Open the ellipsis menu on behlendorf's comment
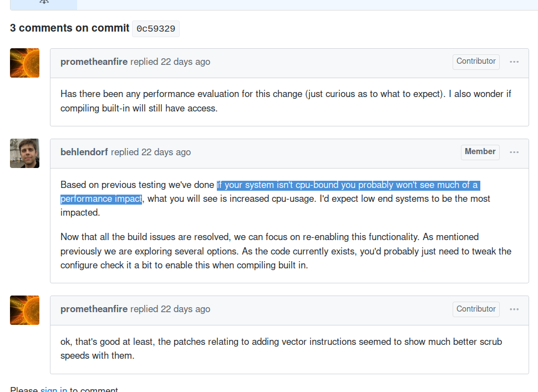The height and width of the screenshot is (392, 538). 514,152
